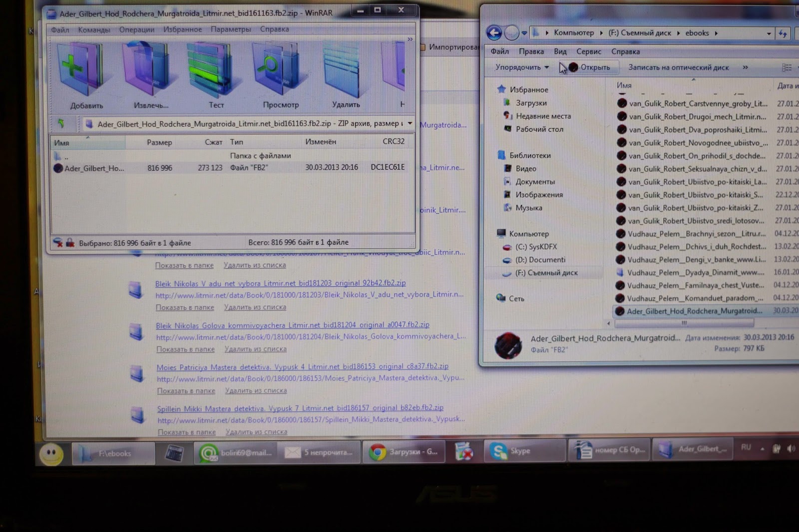Click the lock icon in WinRAR status bar
The height and width of the screenshot is (532, 799).
(70, 243)
